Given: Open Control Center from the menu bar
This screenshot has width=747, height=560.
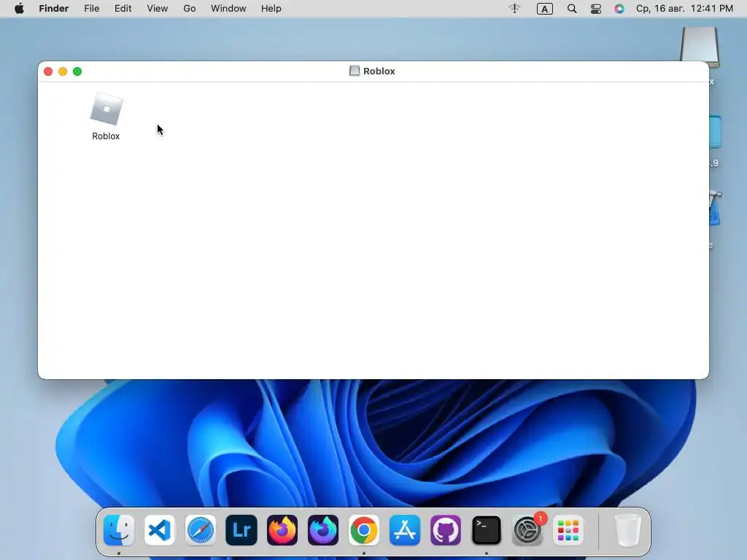Looking at the screenshot, I should click(596, 9).
